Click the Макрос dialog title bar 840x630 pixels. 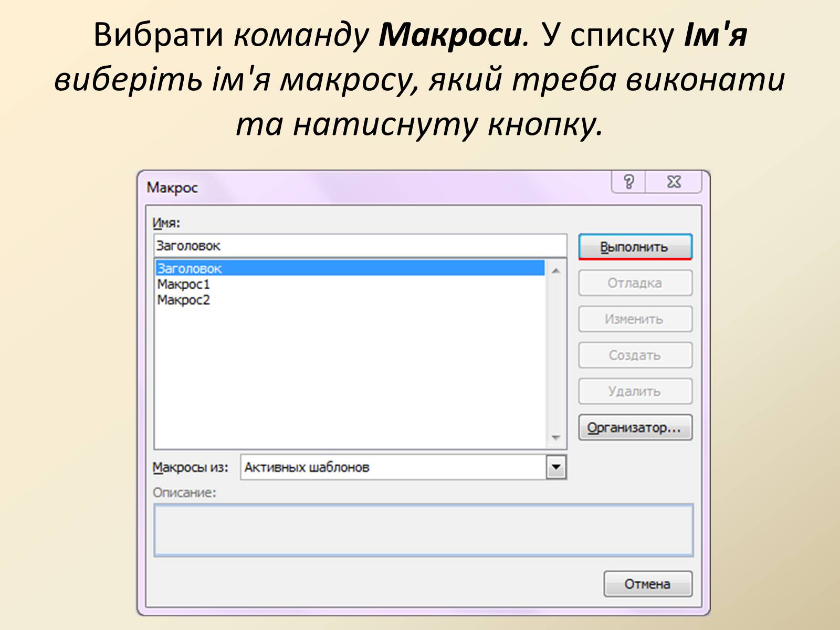[x=367, y=187]
